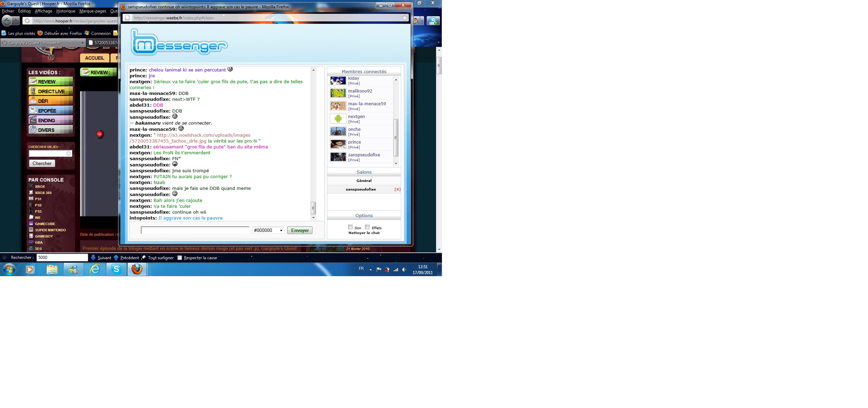Open Fichier menu in Hooper window
The width and height of the screenshot is (868, 408).
pyautogui.click(x=8, y=11)
